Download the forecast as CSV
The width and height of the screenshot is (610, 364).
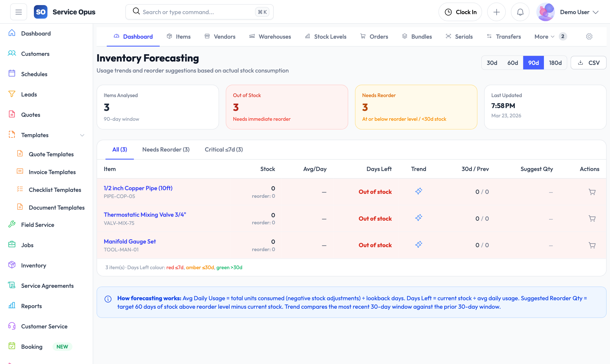pos(589,63)
